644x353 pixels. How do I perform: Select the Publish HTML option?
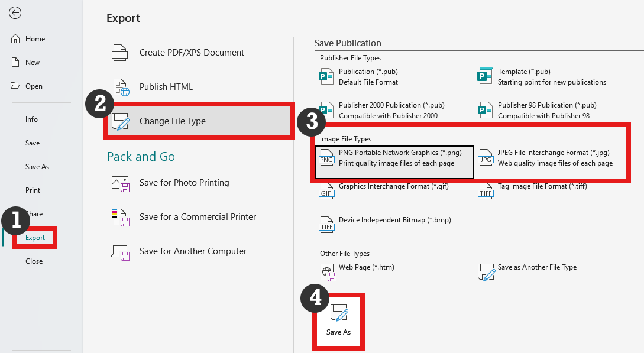coord(166,87)
